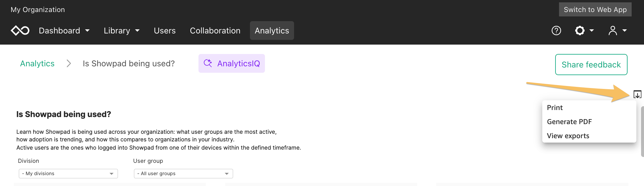The width and height of the screenshot is (644, 186).
Task: Click the breadcrumb chevron separator
Action: pos(69,63)
